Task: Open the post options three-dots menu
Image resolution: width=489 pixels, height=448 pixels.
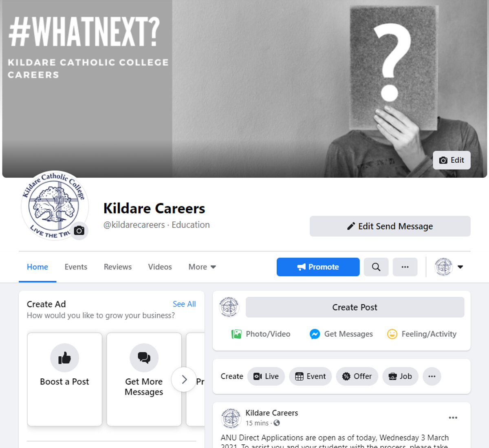Action: [x=453, y=418]
